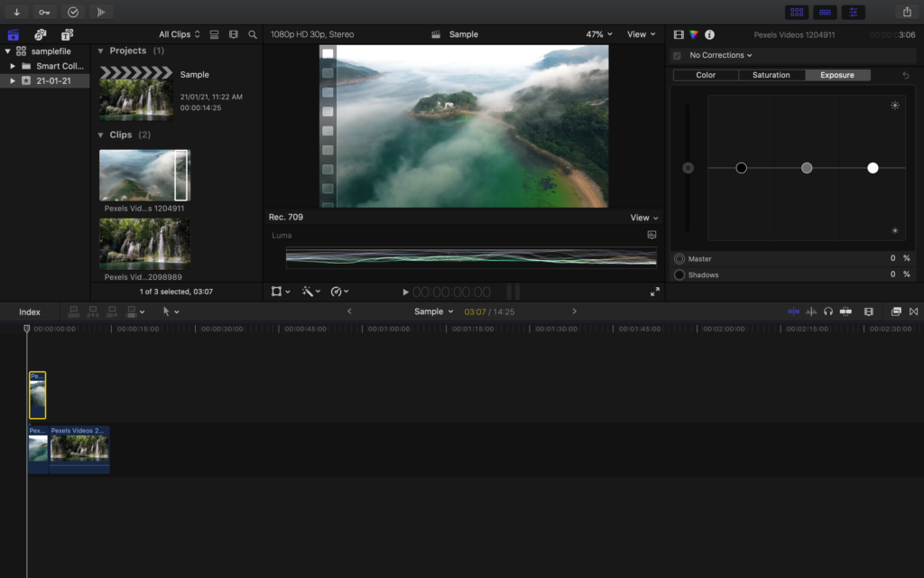Expand the viewer to fullscreen
This screenshot has height=578, width=924.
pyautogui.click(x=655, y=291)
